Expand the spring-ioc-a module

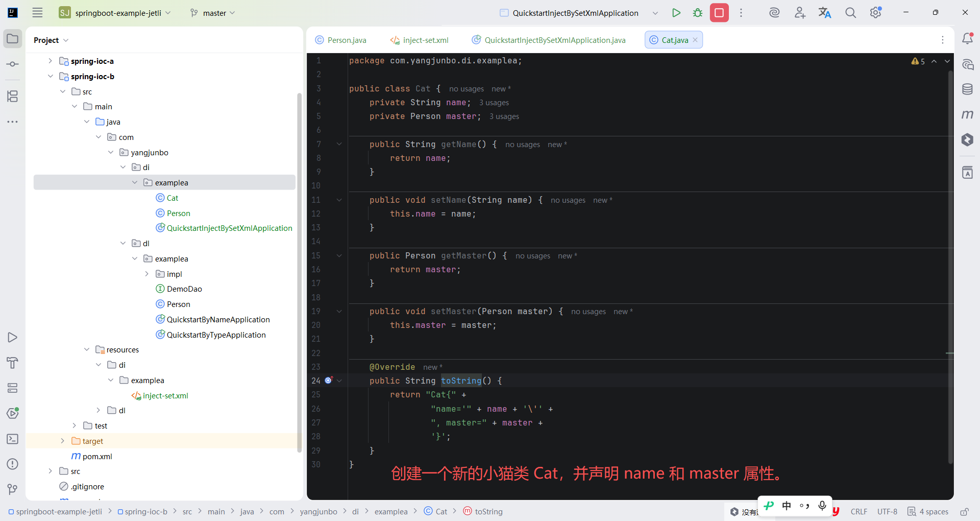(50, 61)
